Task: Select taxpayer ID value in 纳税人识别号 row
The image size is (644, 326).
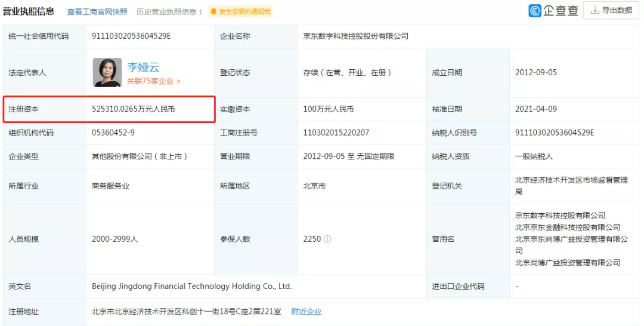Action: coord(555,133)
